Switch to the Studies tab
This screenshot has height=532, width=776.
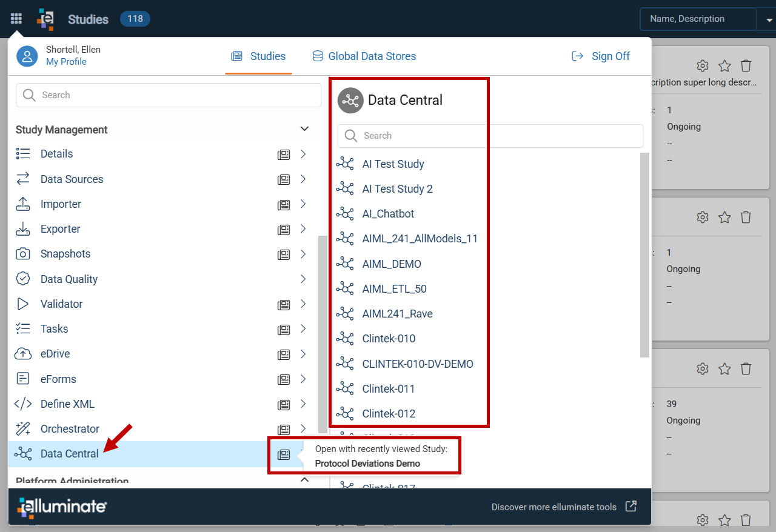click(x=258, y=56)
